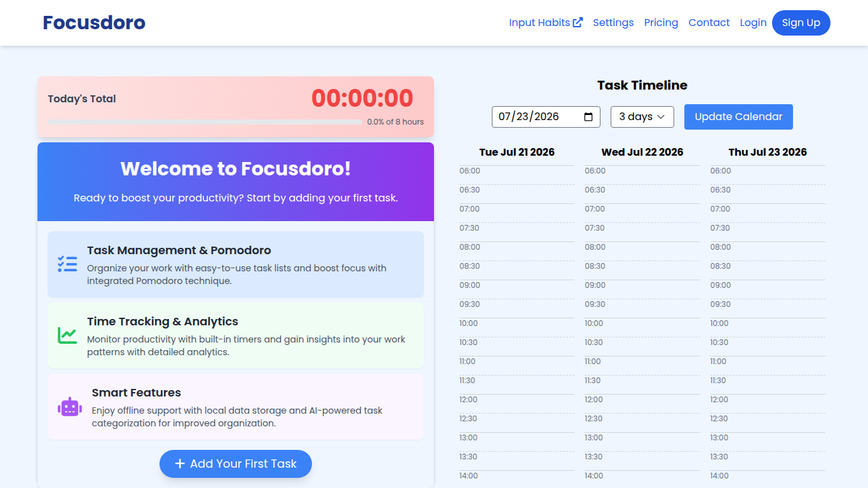
Task: Open the Contact page
Action: pyautogui.click(x=709, y=22)
